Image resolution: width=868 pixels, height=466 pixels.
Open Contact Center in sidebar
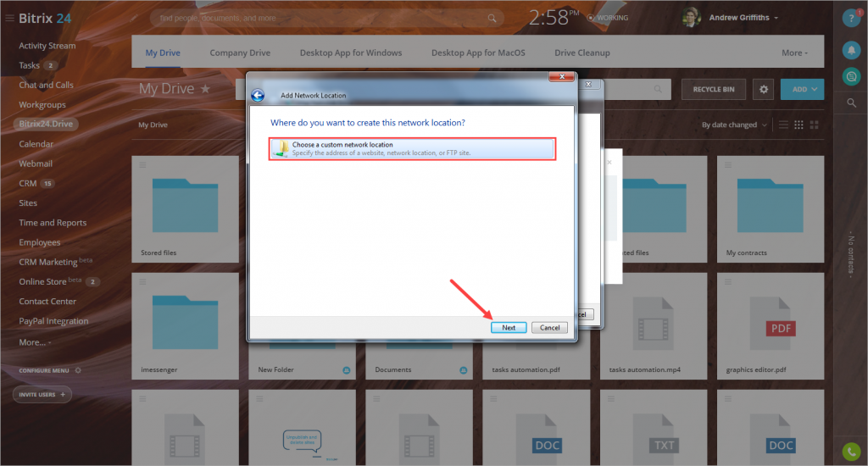point(47,302)
